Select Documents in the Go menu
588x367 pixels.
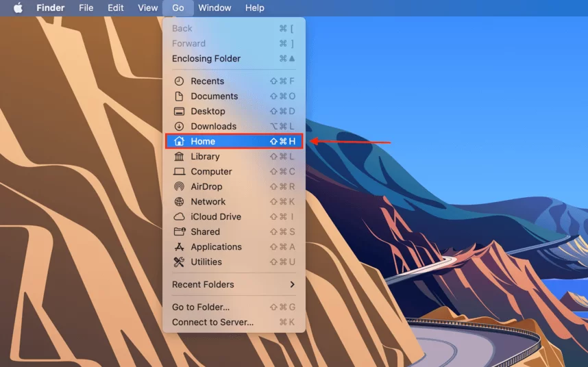coord(234,97)
